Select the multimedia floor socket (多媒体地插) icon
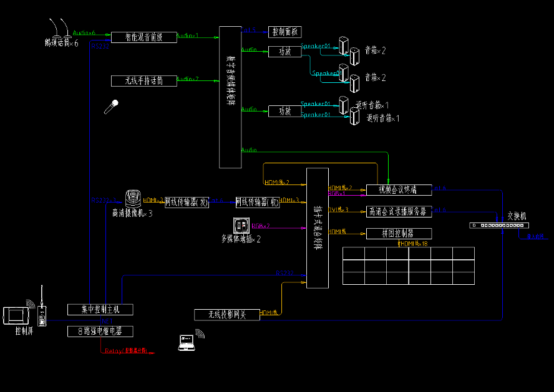The image size is (554, 392). 241,226
